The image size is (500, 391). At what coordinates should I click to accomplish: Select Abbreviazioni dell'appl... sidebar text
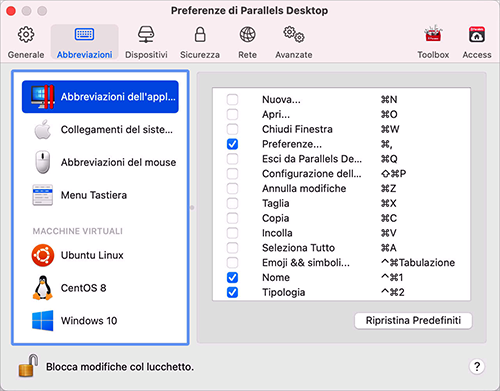pos(118,97)
